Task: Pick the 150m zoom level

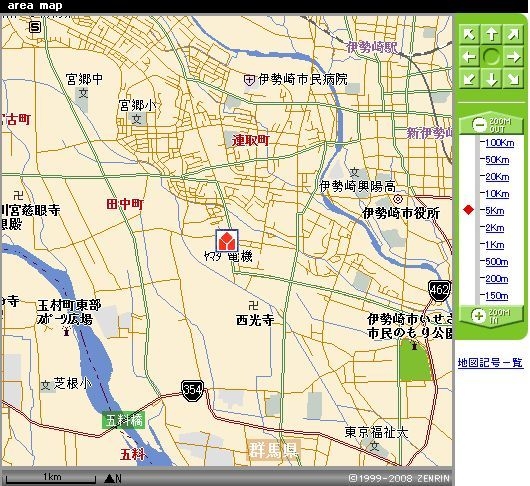Action: pyautogui.click(x=497, y=296)
